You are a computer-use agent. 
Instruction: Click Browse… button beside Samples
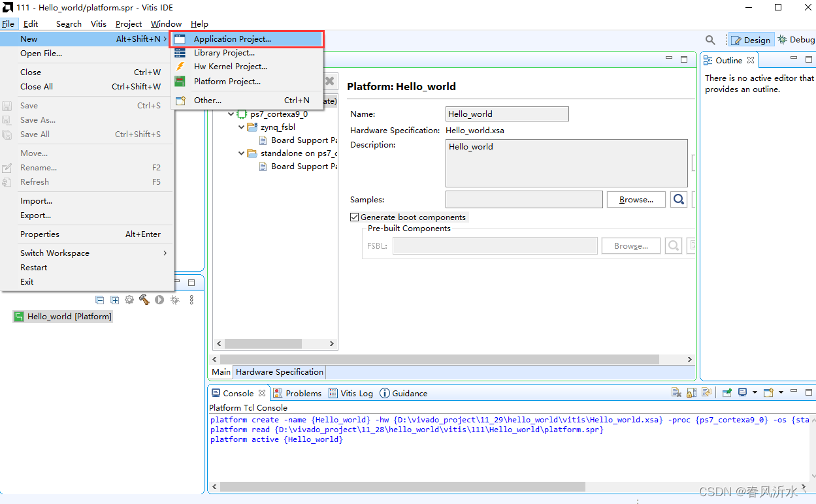tap(636, 199)
